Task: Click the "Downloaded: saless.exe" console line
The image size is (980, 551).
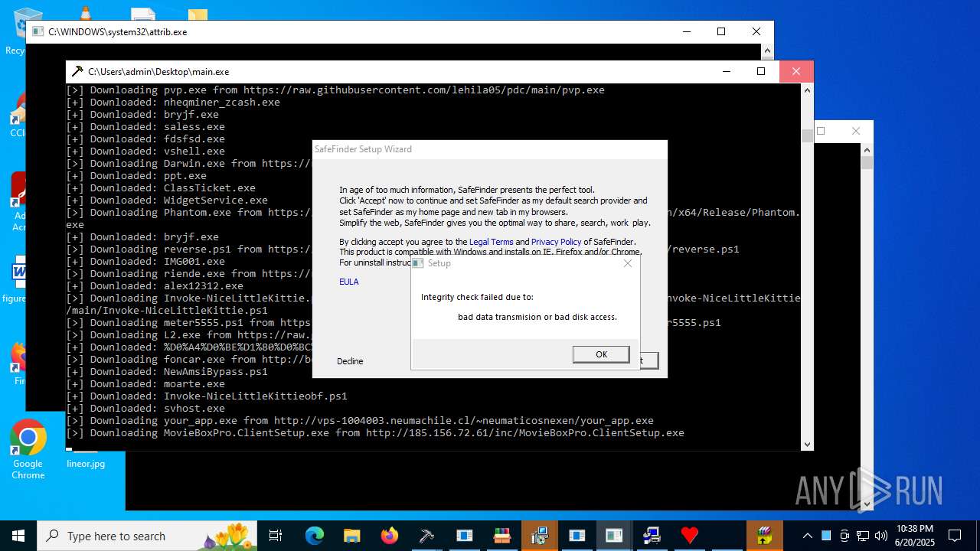Action: [x=145, y=127]
